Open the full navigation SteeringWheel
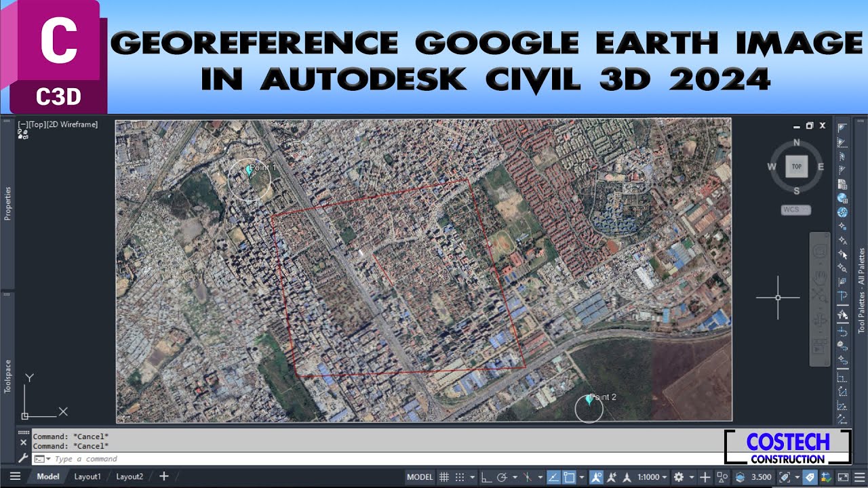This screenshot has width=868, height=488. click(x=819, y=252)
